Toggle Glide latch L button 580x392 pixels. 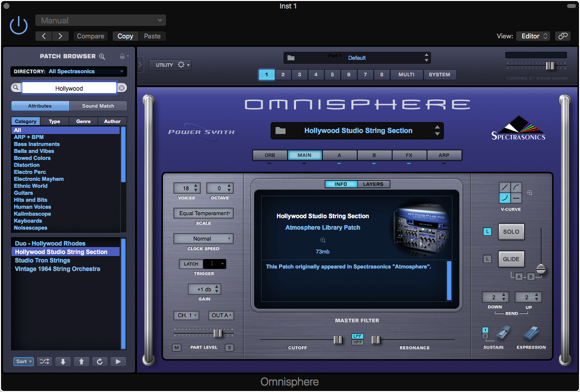click(x=487, y=259)
